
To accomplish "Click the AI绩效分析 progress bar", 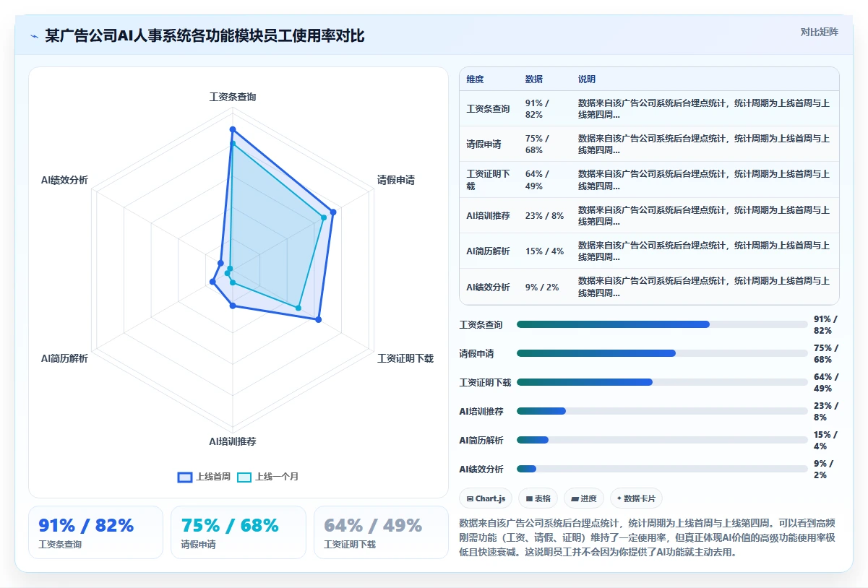I will click(662, 469).
